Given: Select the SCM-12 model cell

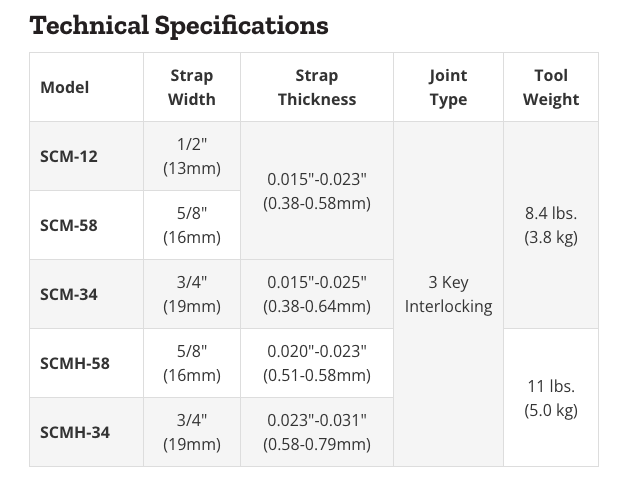Looking at the screenshot, I should click(x=69, y=156).
